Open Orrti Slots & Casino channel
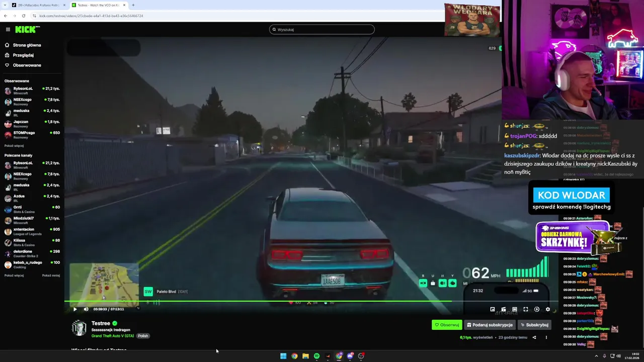The height and width of the screenshot is (362, 644). point(32,209)
